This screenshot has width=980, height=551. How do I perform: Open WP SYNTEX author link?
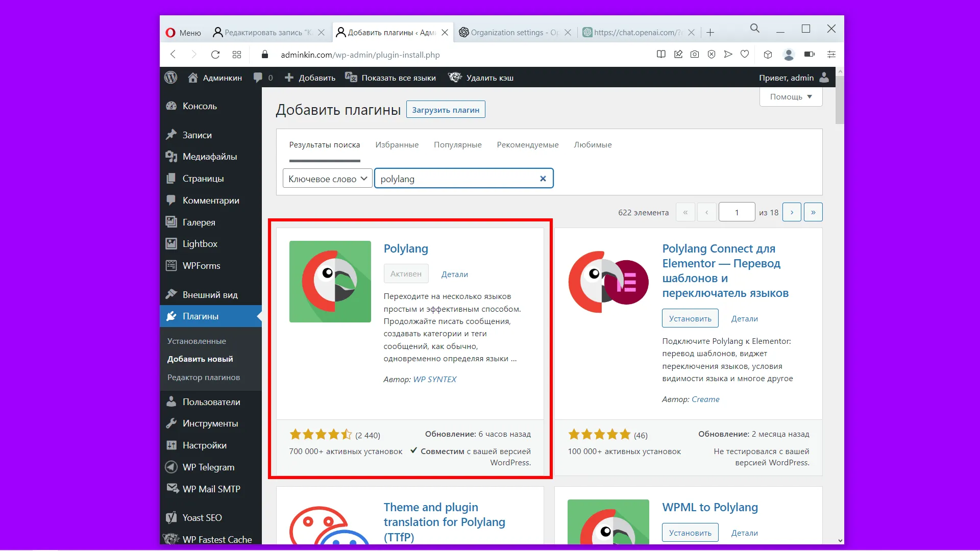434,380
